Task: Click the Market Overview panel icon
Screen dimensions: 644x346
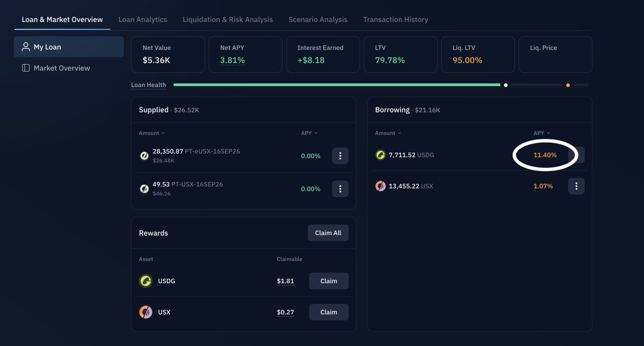Action: coord(25,68)
